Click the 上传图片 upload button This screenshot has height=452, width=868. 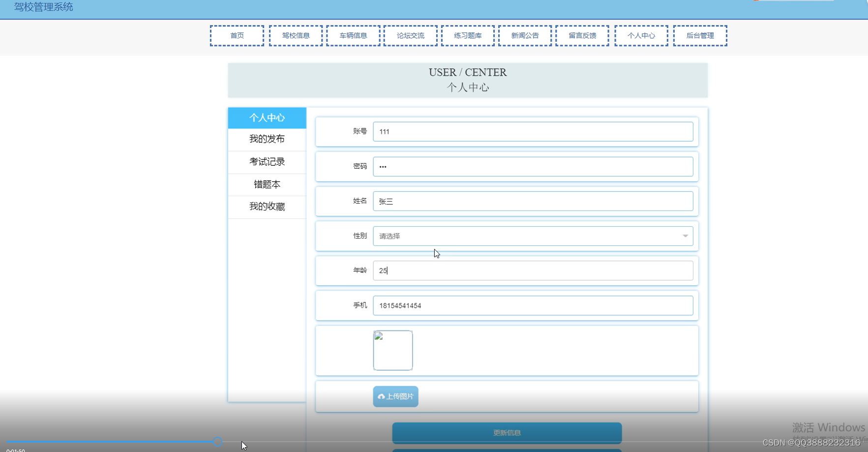(x=396, y=396)
